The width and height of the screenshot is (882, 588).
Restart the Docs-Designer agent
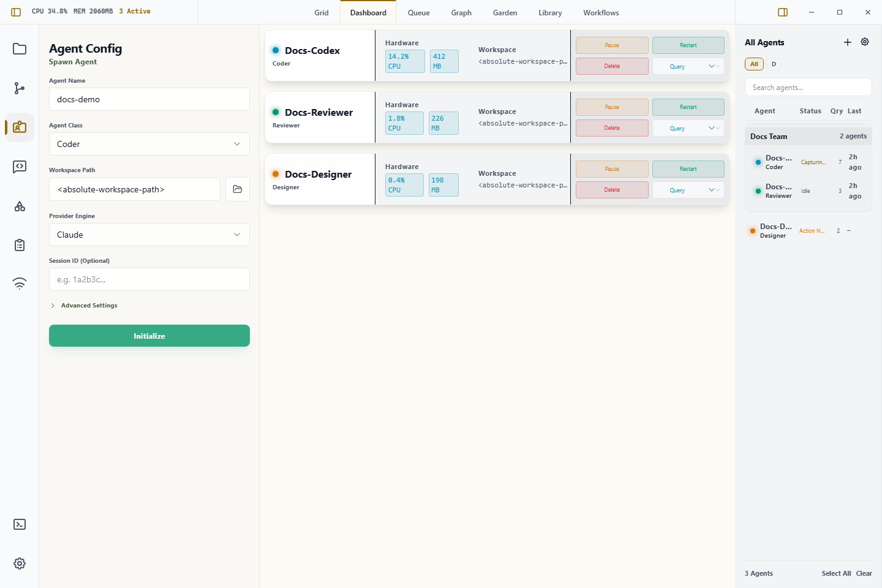coord(688,169)
